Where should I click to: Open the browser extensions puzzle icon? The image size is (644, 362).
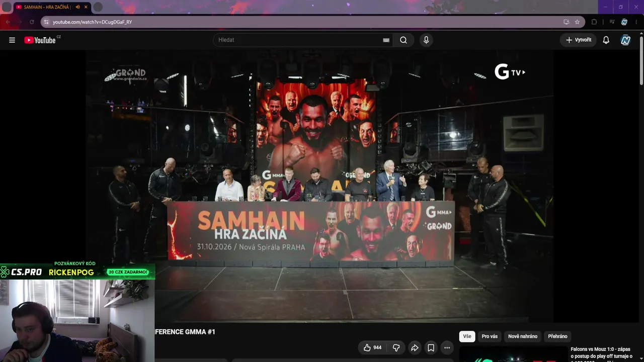[x=594, y=22]
